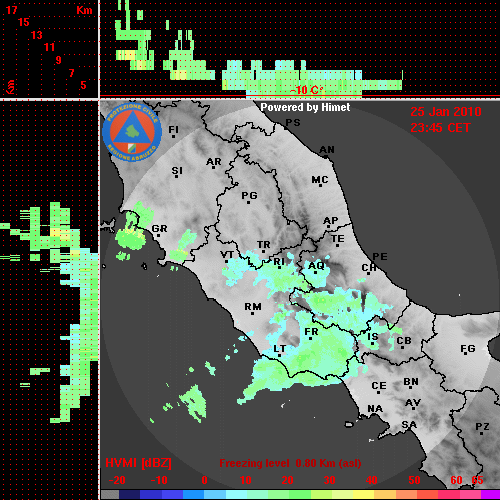Click the 23:45 CET timestamp

pos(440,128)
